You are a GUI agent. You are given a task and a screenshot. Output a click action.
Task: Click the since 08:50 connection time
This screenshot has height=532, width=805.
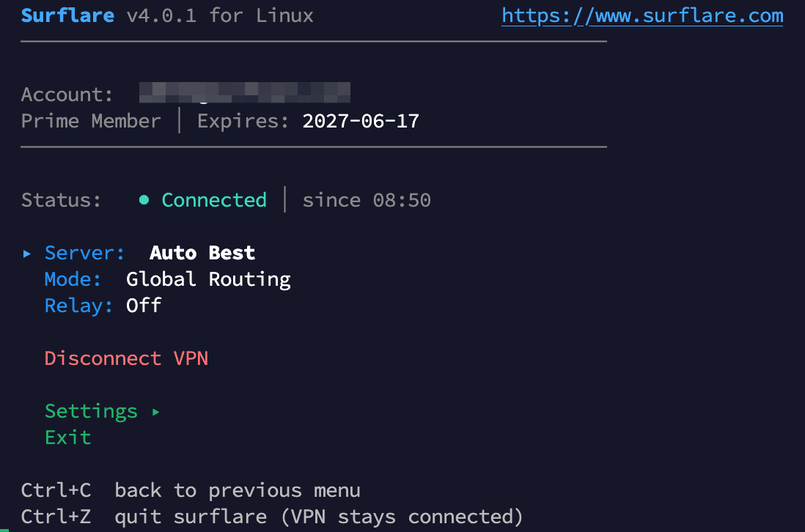367,200
